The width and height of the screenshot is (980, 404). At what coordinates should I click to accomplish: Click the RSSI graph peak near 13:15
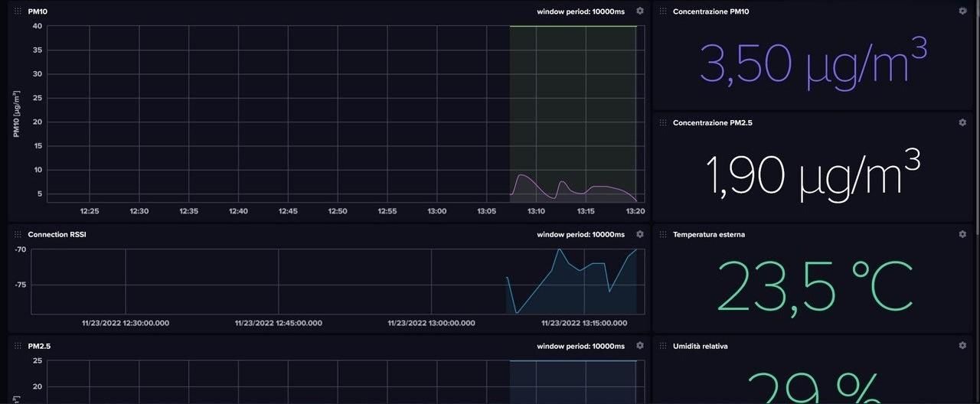(560, 249)
